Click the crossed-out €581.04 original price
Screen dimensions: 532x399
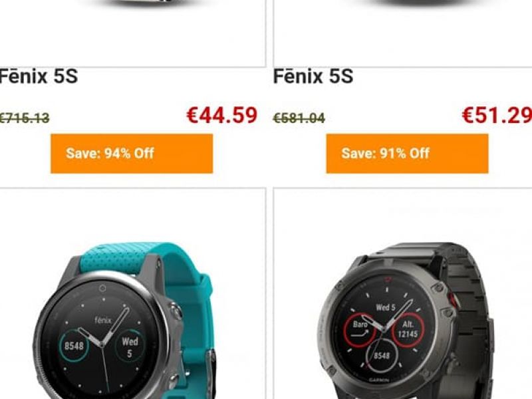pyautogui.click(x=299, y=118)
